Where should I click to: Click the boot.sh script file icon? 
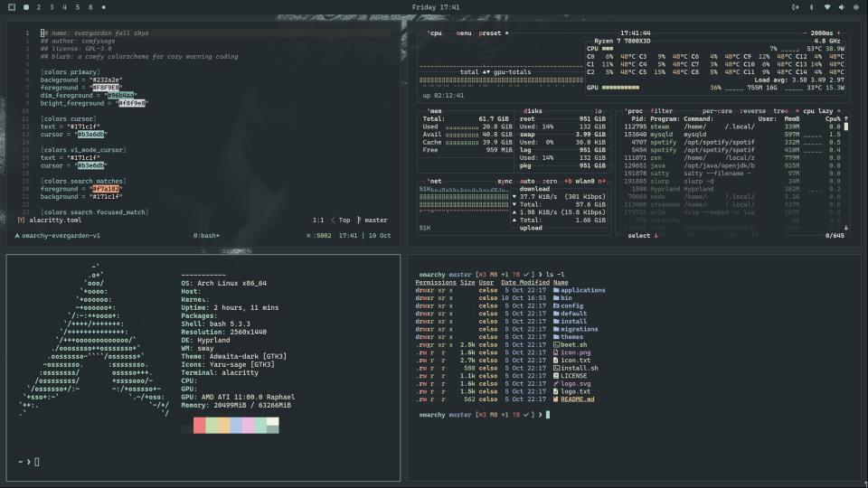point(555,344)
